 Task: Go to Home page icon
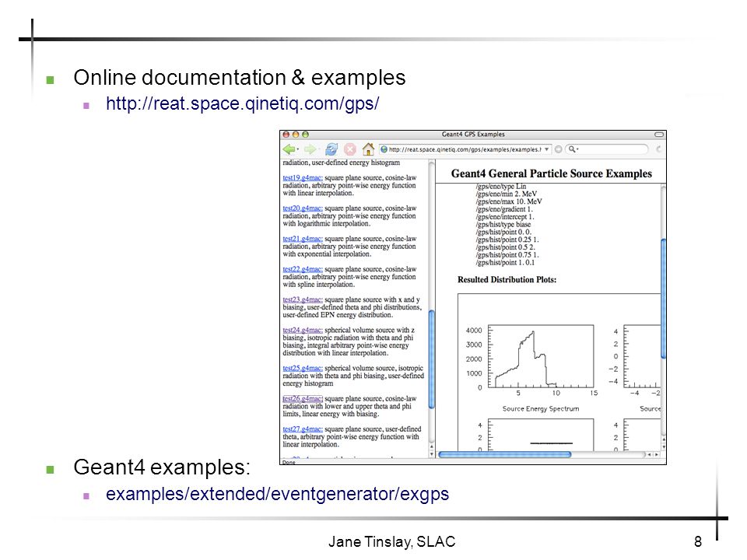(x=368, y=149)
